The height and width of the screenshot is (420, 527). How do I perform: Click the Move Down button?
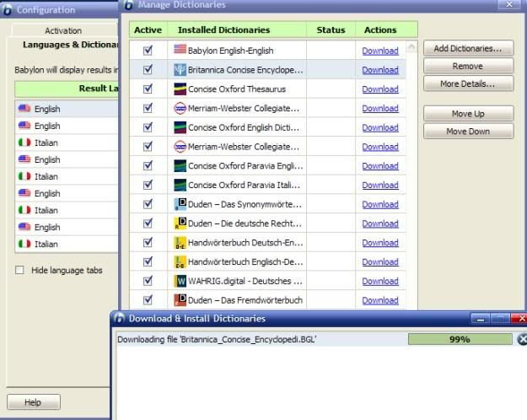[468, 132]
